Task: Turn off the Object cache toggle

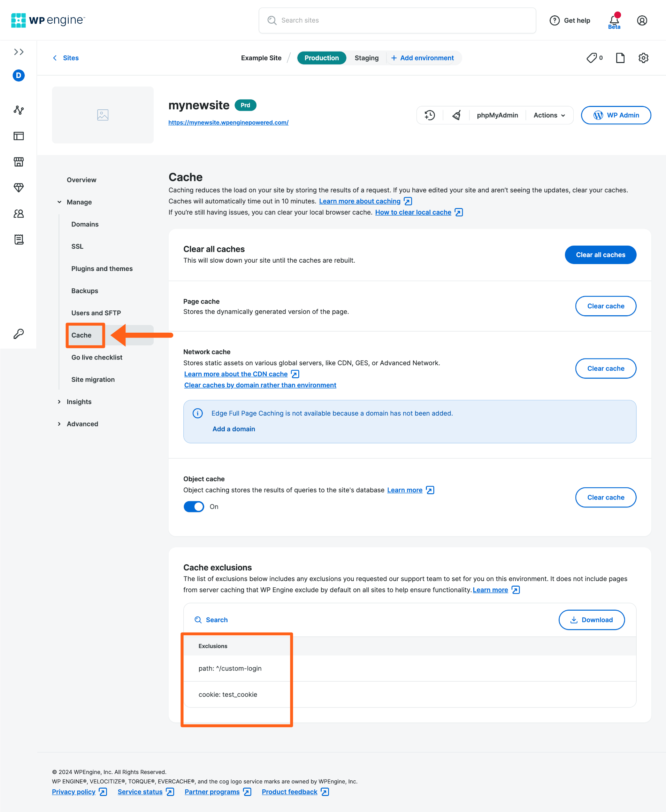Action: tap(194, 506)
